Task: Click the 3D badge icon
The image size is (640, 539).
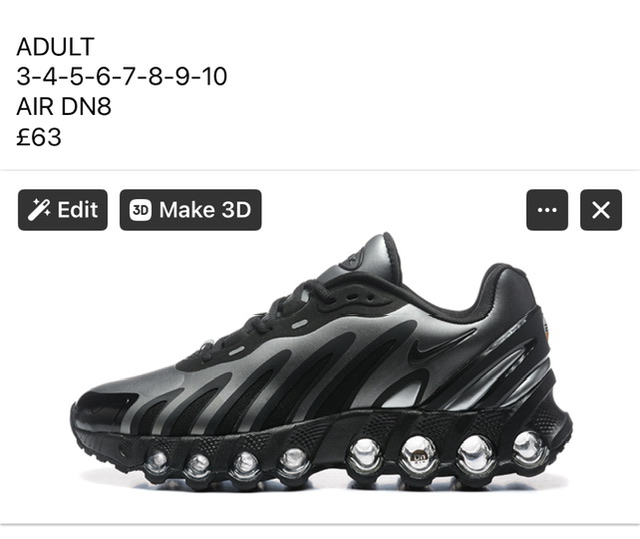Action: 140,210
